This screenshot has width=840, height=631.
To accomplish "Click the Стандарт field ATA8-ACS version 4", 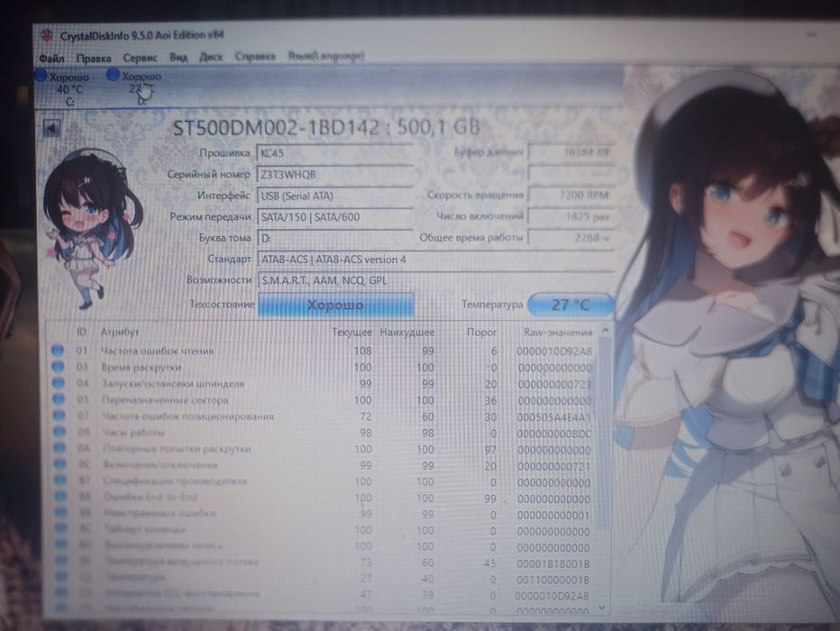I will (x=435, y=260).
